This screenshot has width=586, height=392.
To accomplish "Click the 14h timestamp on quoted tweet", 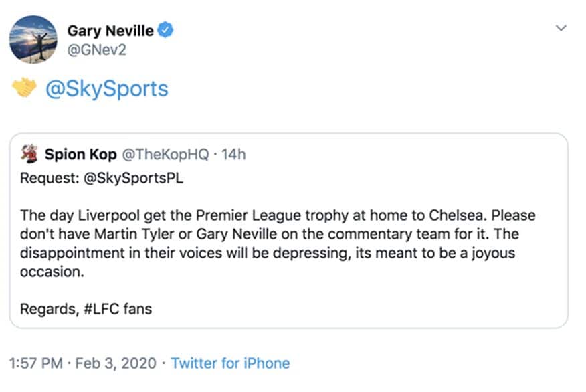I will click(233, 155).
